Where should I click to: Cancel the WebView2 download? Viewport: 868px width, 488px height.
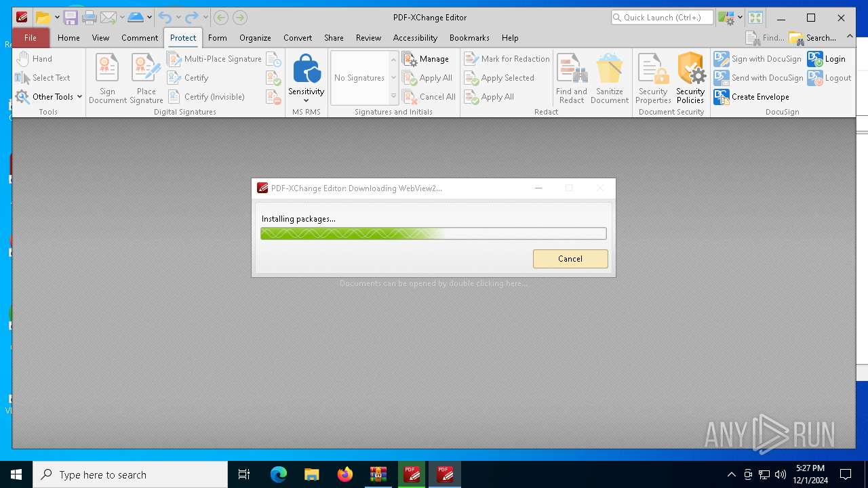click(x=570, y=259)
